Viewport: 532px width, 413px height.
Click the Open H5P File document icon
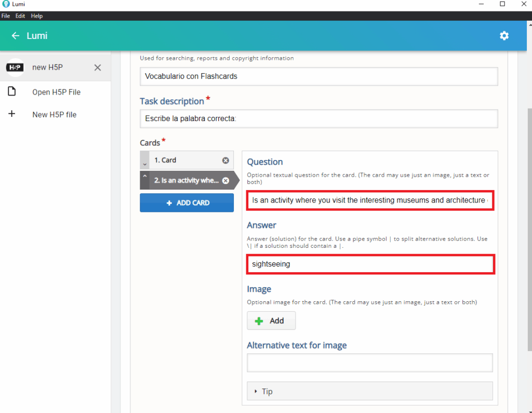click(11, 92)
